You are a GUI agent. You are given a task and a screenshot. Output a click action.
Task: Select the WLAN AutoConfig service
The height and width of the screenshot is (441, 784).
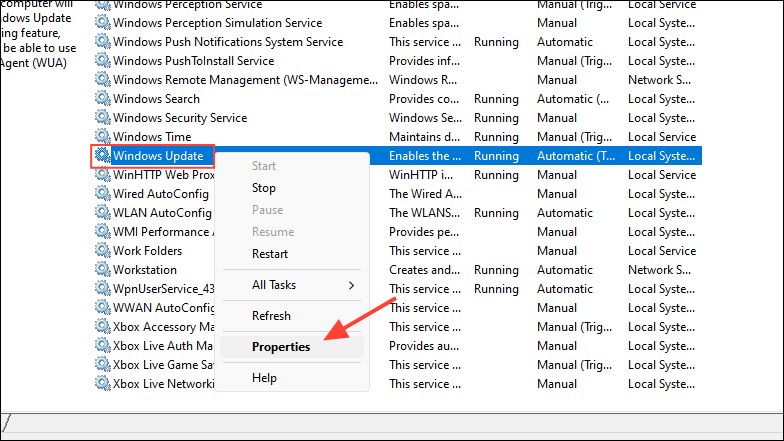[x=162, y=213]
